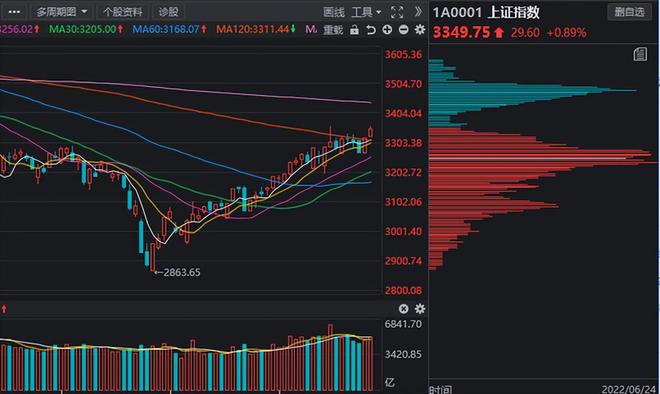
Task: Click the 3303.38 price axis label
Action: point(403,143)
